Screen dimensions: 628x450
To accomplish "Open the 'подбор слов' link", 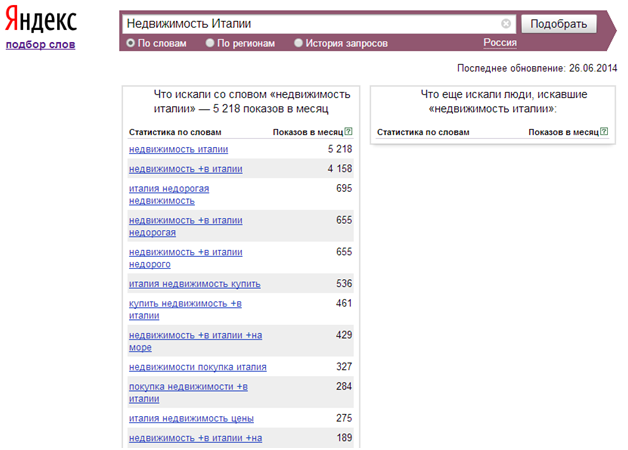I will coord(40,44).
